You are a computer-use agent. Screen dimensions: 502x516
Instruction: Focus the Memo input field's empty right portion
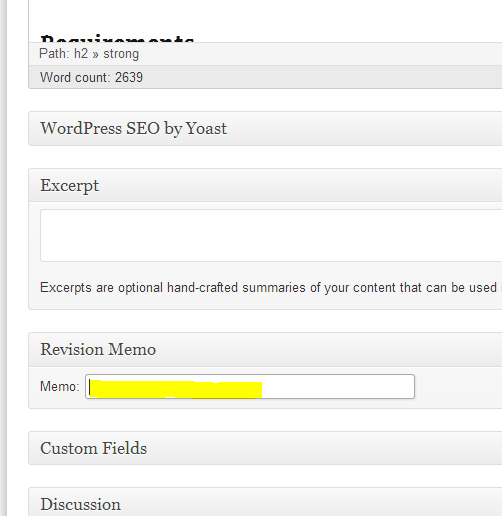[x=337, y=387]
